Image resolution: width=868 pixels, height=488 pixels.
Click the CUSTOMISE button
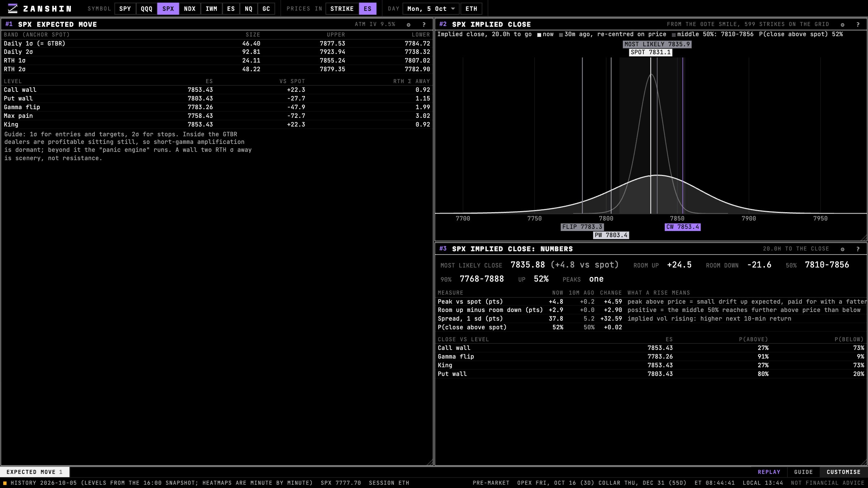(843, 472)
